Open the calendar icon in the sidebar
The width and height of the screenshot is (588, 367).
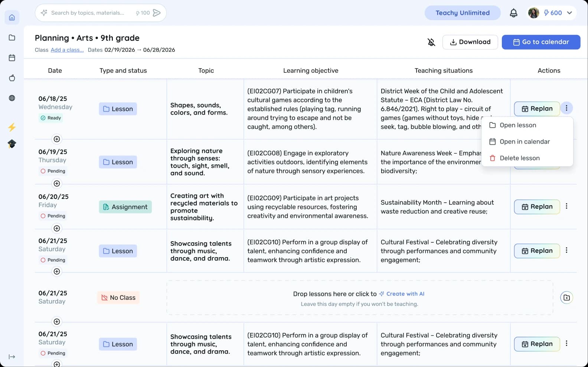click(x=12, y=58)
